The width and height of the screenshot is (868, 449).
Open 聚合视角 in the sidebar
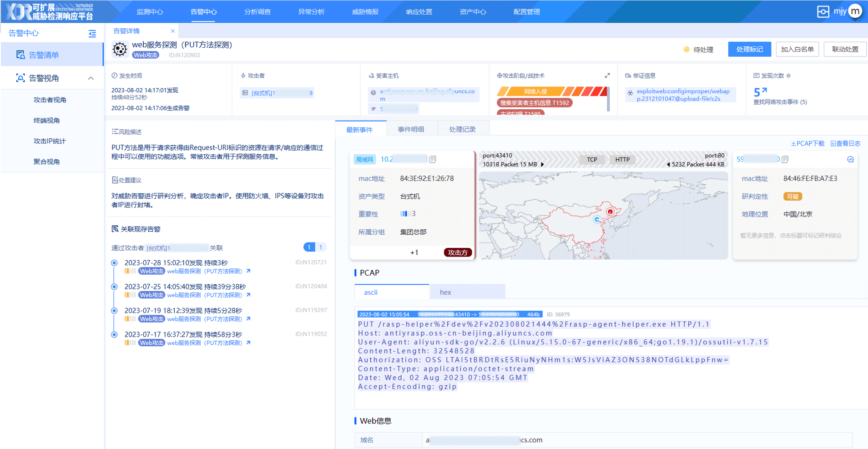(46, 161)
